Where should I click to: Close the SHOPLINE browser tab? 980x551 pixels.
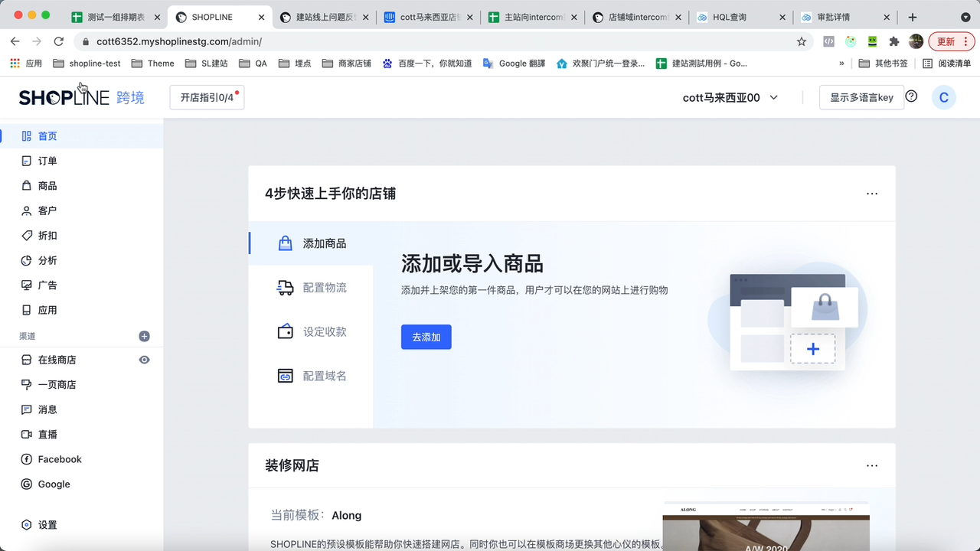[261, 17]
